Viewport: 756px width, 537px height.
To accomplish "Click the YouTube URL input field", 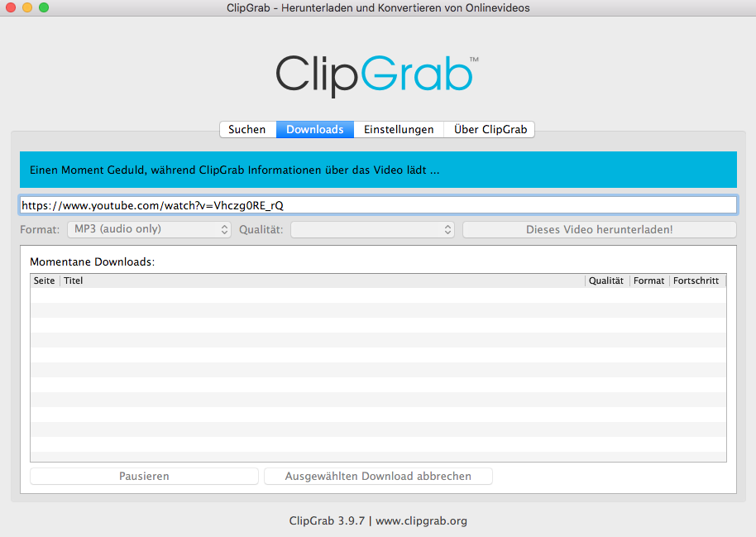I will click(379, 205).
